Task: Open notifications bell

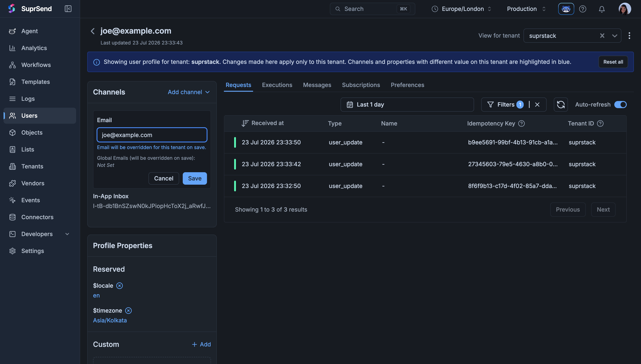Action: pos(602,9)
